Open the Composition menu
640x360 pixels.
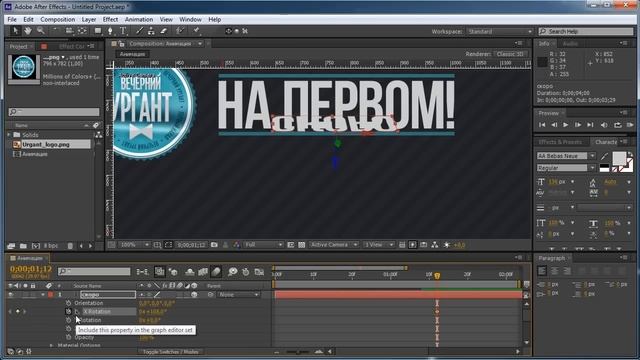point(58,19)
